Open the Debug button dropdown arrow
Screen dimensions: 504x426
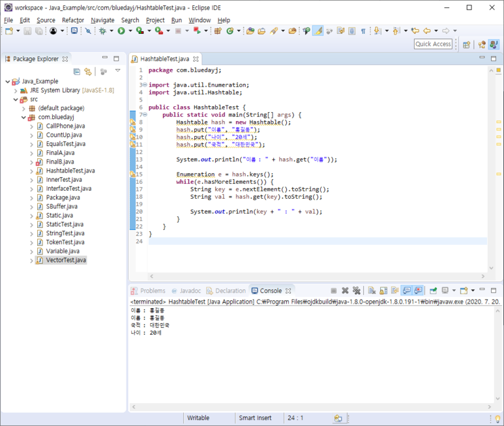pyautogui.click(x=111, y=31)
